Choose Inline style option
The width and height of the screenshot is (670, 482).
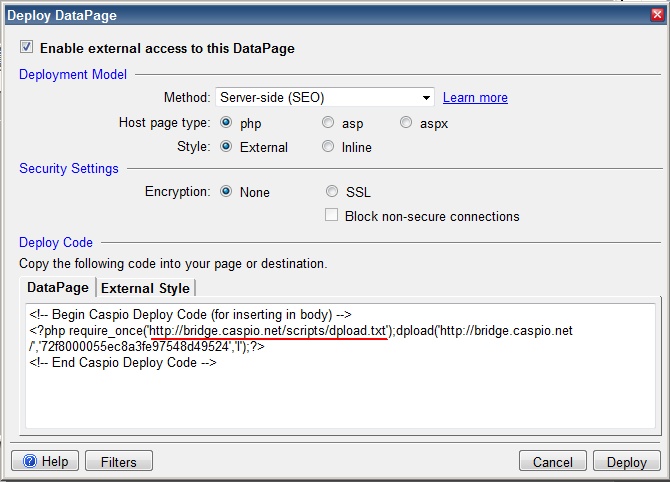[328, 147]
